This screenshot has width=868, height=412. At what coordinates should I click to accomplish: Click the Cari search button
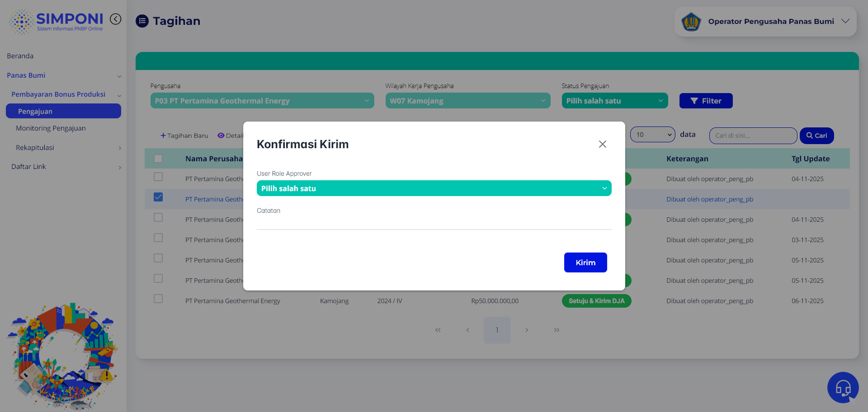(x=816, y=136)
